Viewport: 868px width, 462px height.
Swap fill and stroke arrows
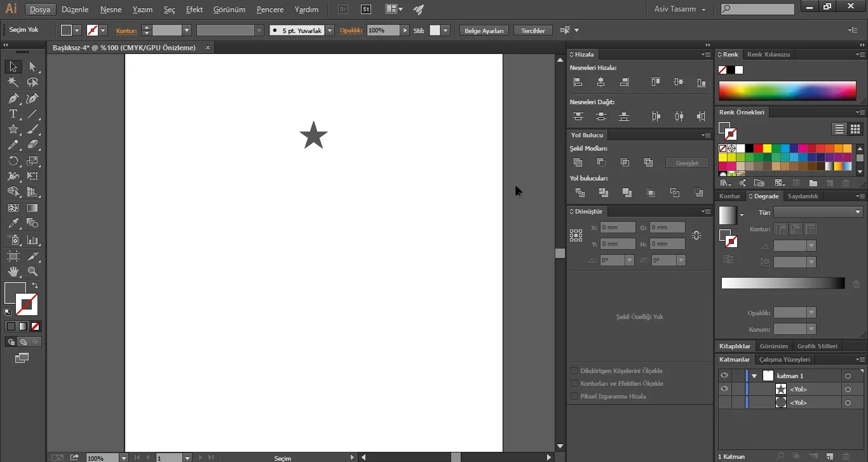[x=35, y=286]
